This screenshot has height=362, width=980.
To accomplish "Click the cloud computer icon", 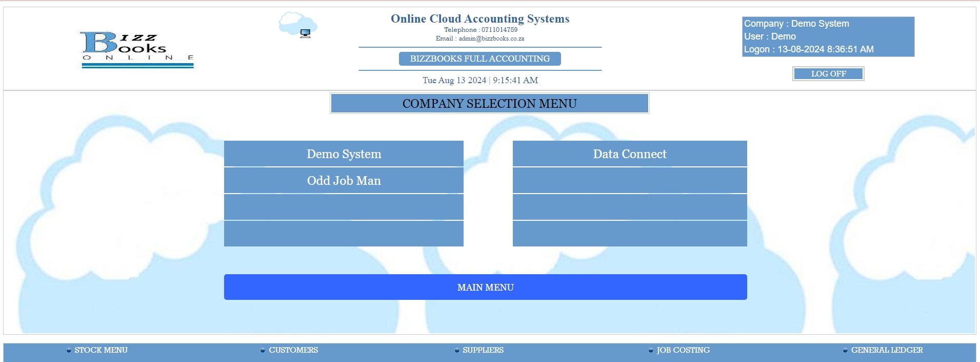I will 298,25.
